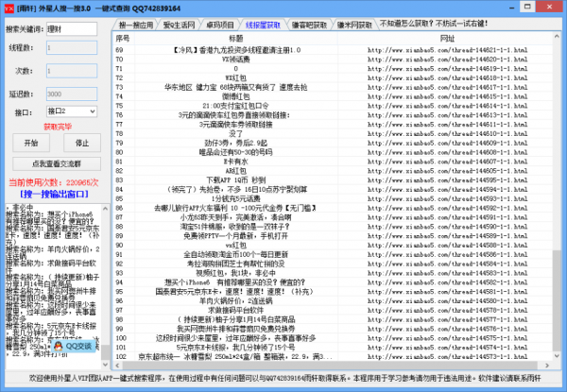Click the bottom status bar welcome message
This screenshot has width=567, height=392.
click(285, 378)
